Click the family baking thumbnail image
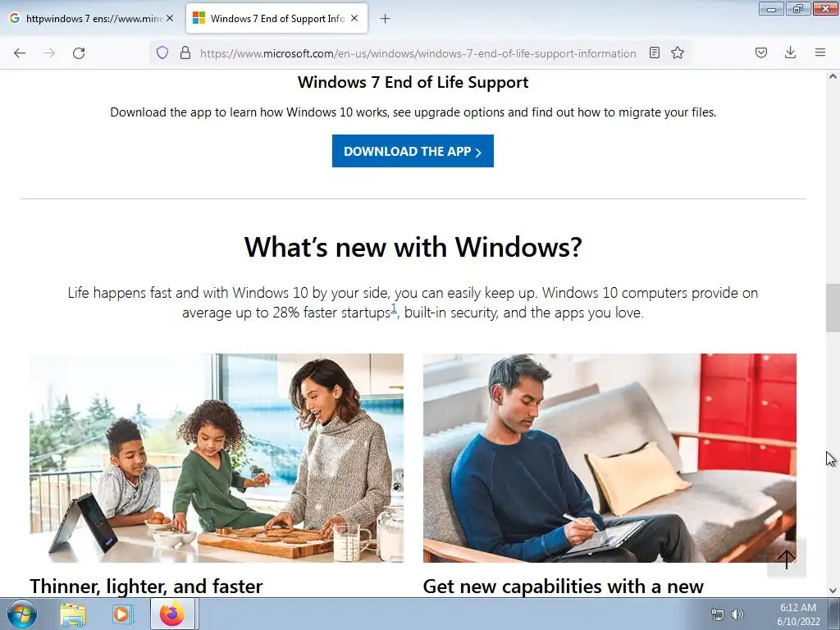Screen dimensions: 840x630 (217, 458)
